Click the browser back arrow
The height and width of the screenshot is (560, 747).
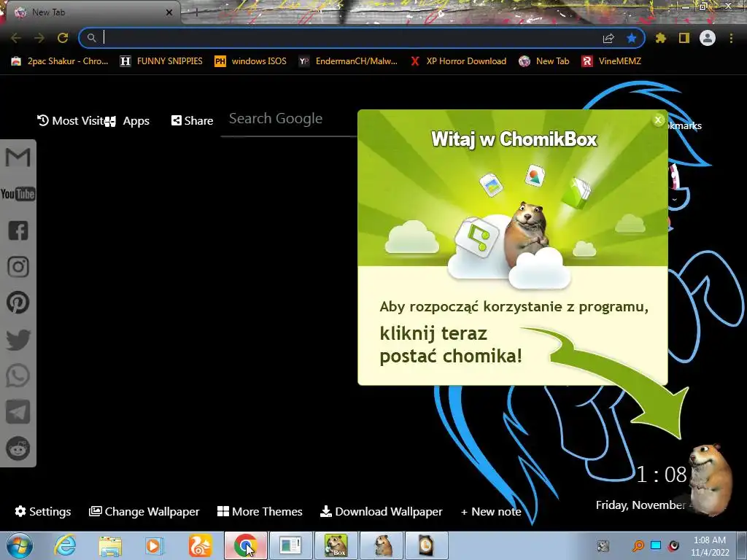(x=16, y=38)
